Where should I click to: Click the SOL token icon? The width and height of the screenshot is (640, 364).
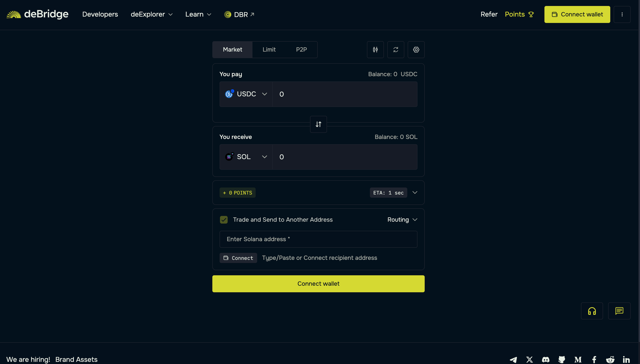pos(229,157)
